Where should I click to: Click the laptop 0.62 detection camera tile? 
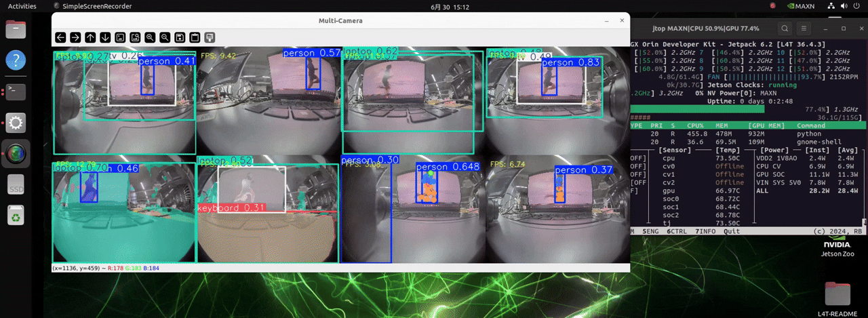tap(412, 102)
